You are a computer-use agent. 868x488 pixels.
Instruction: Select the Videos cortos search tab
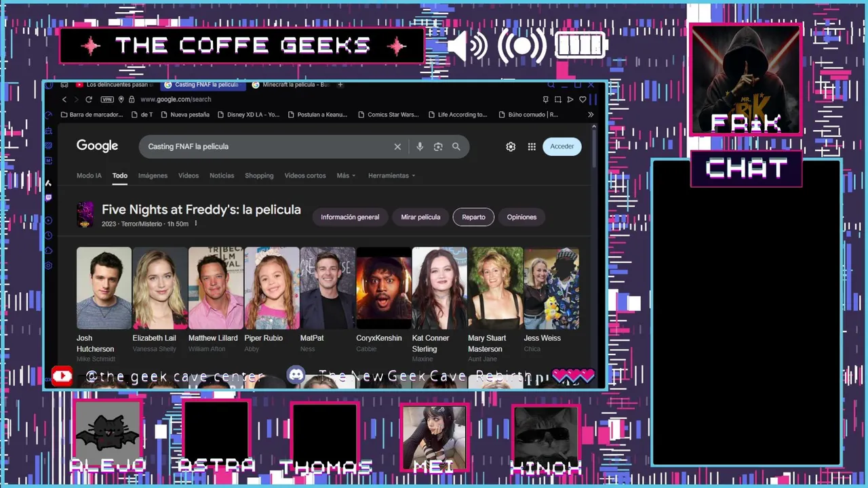click(x=305, y=176)
